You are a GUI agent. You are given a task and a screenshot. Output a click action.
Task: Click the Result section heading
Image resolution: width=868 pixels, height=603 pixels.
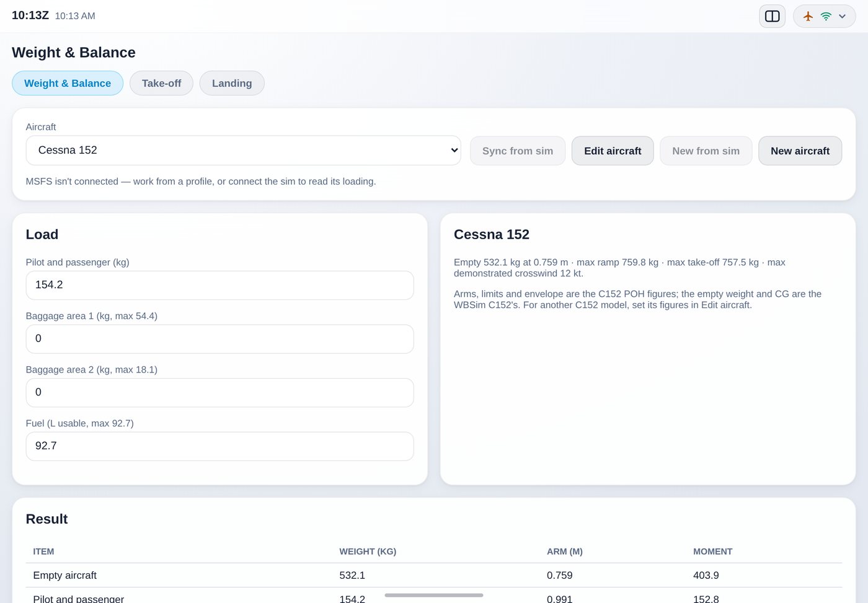[46, 519]
